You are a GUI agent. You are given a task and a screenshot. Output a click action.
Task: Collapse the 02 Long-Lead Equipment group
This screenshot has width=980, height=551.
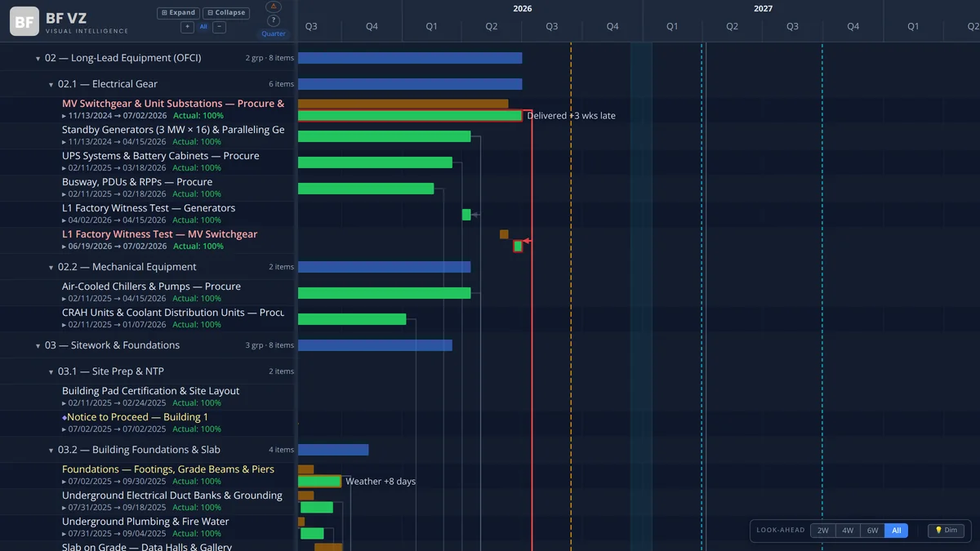[38, 59]
